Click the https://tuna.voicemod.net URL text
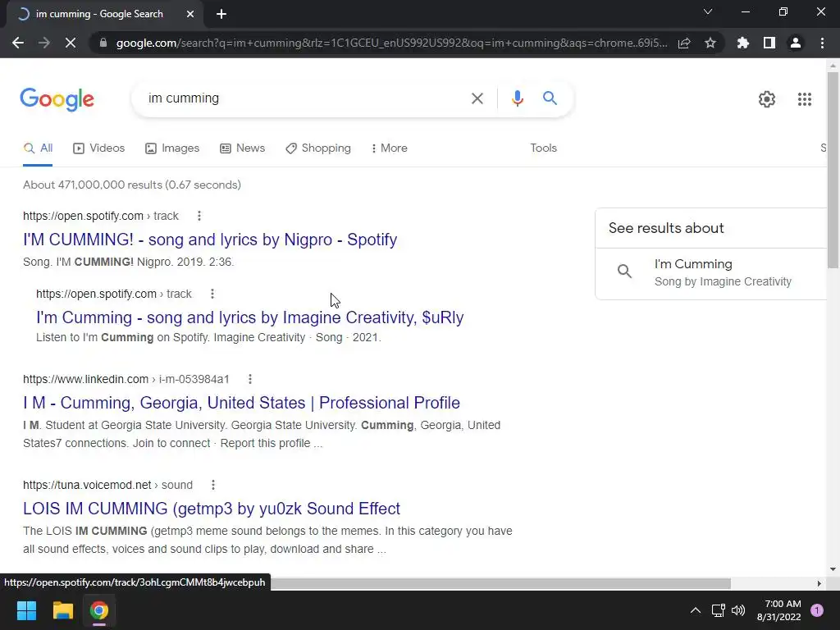Screen dimensions: 840x630 [87, 485]
